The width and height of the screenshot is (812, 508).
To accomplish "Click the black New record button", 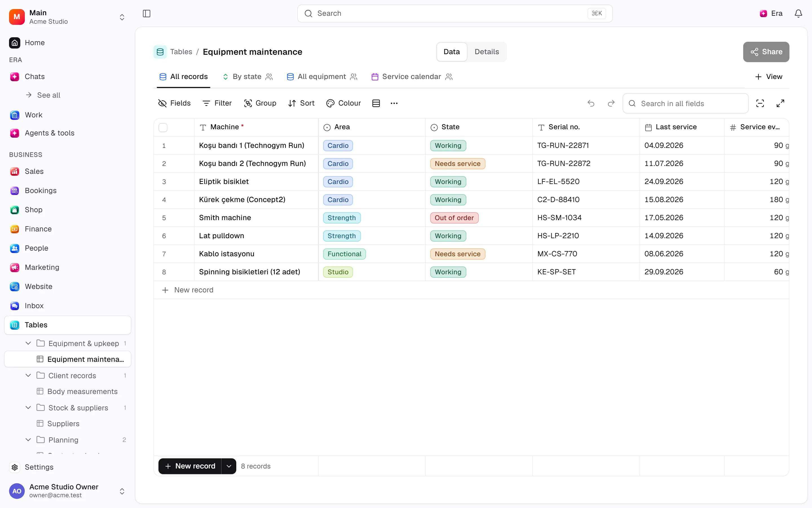I will (190, 466).
